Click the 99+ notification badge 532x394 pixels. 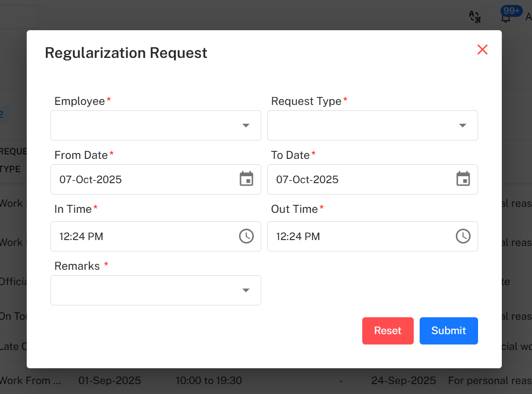coord(511,10)
